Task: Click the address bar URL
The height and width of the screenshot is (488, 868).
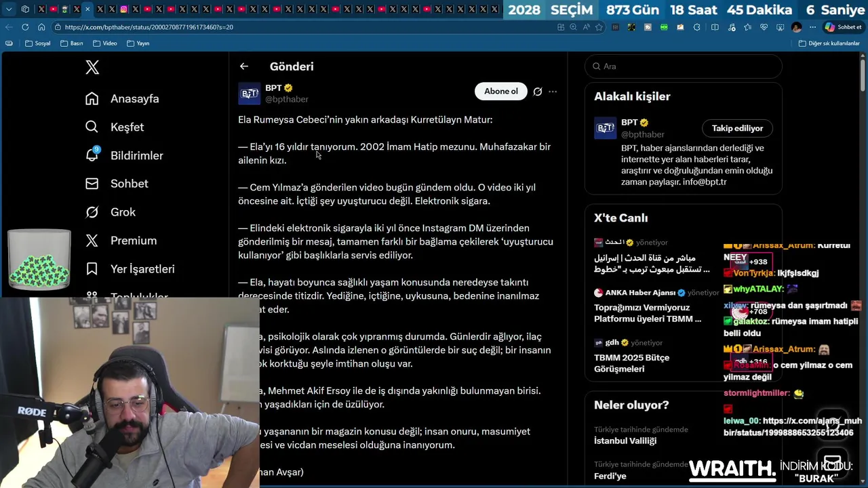Action: click(x=149, y=27)
